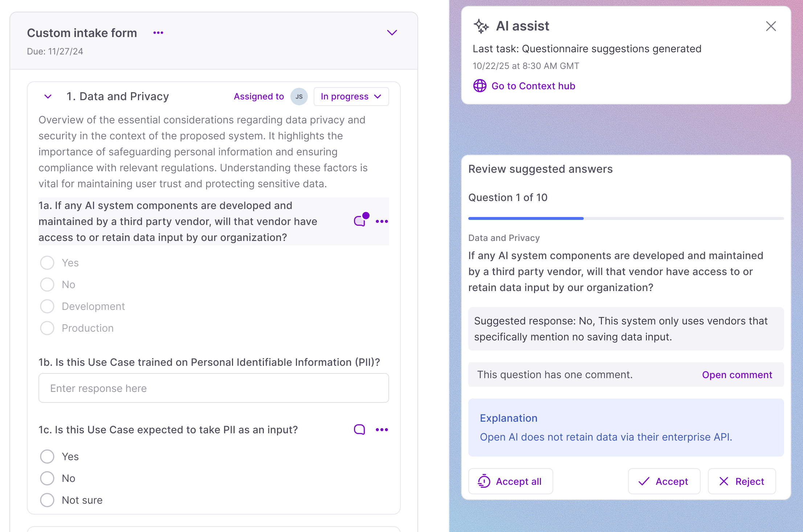Click the Assigned to label
The width and height of the screenshot is (803, 532).
(258, 97)
